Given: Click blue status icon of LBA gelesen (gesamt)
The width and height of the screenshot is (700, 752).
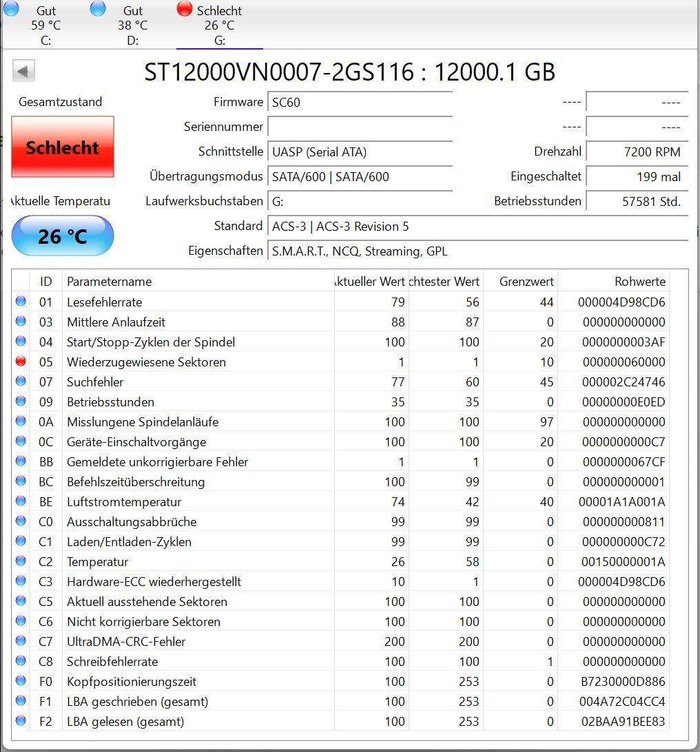Looking at the screenshot, I should coord(21,721).
